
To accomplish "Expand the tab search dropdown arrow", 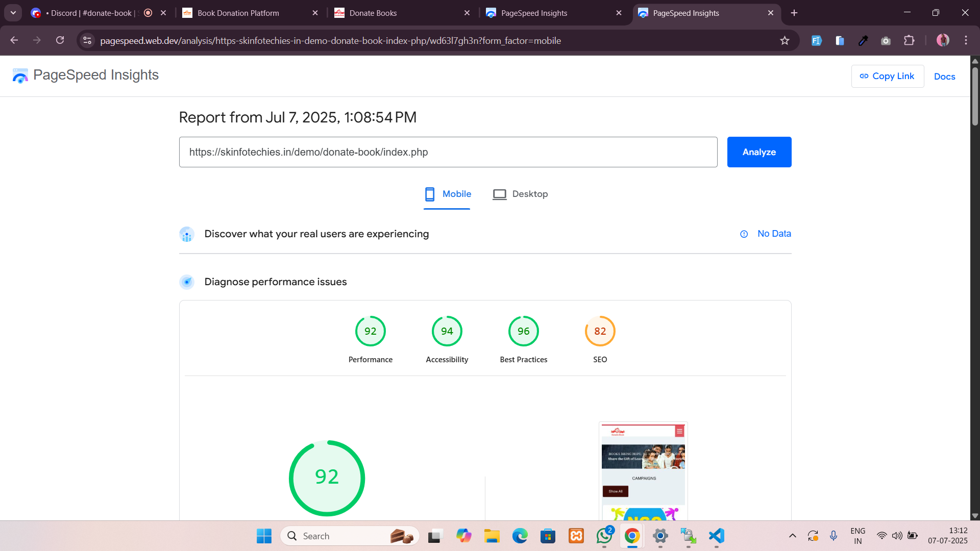I will pos(13,13).
